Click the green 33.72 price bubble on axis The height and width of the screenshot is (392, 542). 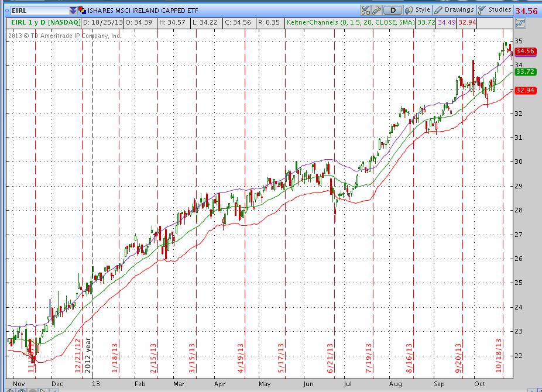coord(525,71)
